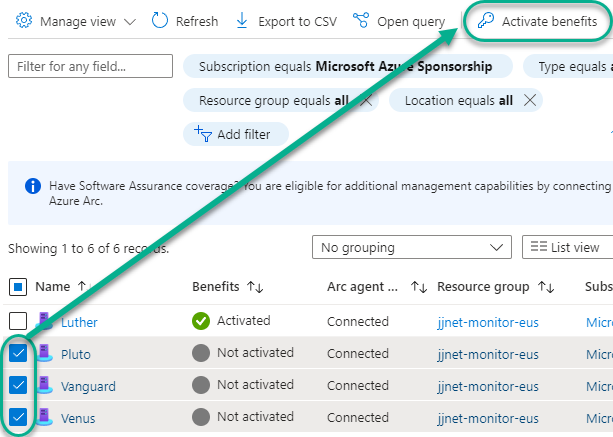Image resolution: width=613 pixels, height=437 pixels.
Task: Uncheck the Pluto row checkbox
Action: coord(18,353)
